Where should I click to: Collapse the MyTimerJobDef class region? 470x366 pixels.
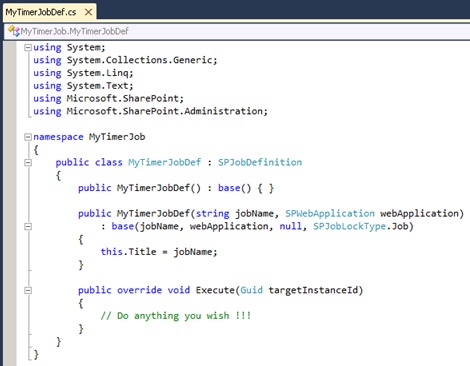(28, 163)
